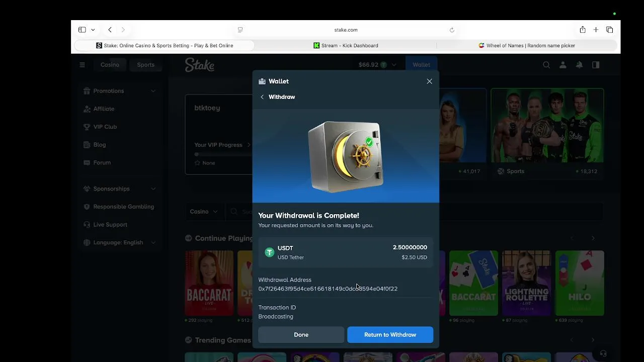Open Baccarat Live game thumbnail with 292 playing
The image size is (644, 362).
click(x=209, y=283)
